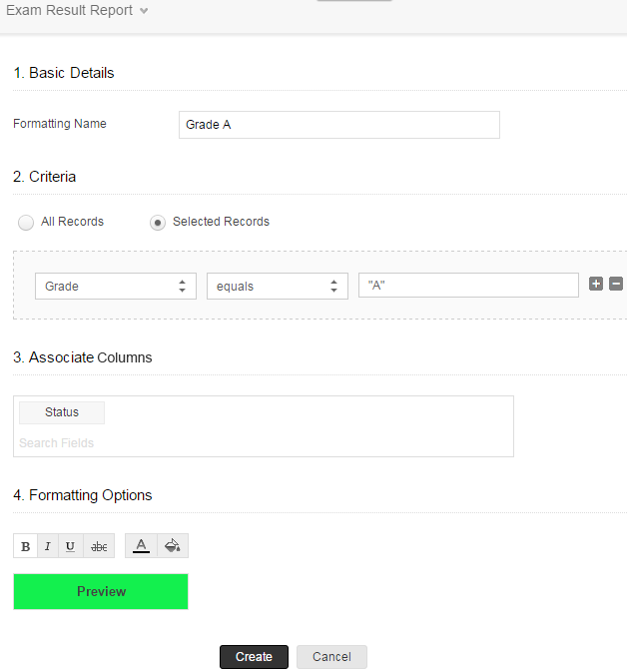Apply italic formatting
The image size is (627, 672).
point(47,546)
